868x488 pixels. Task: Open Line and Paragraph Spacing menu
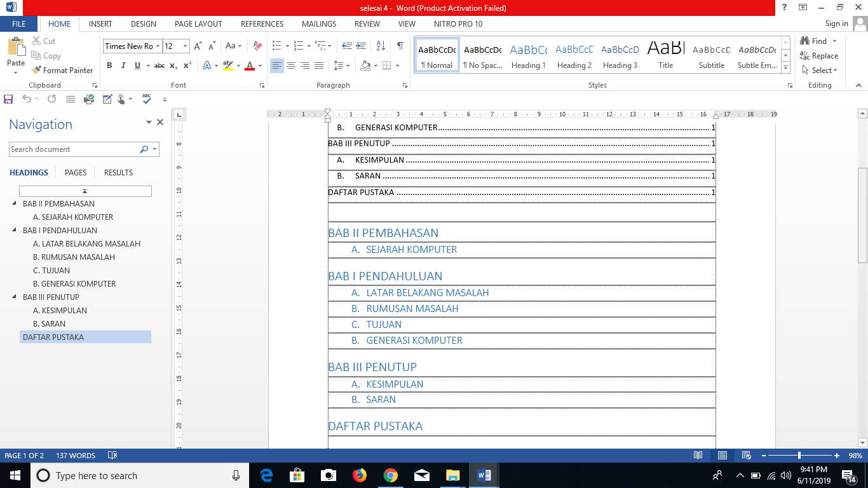(341, 65)
